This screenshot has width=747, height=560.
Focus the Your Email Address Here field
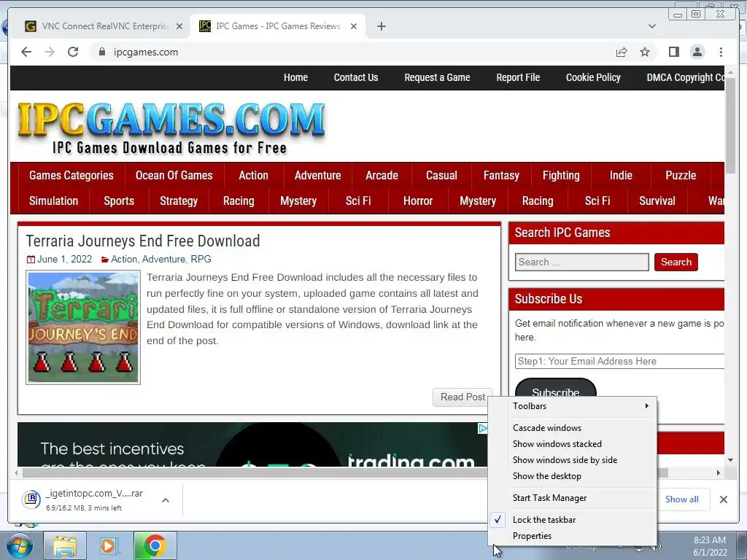point(619,361)
